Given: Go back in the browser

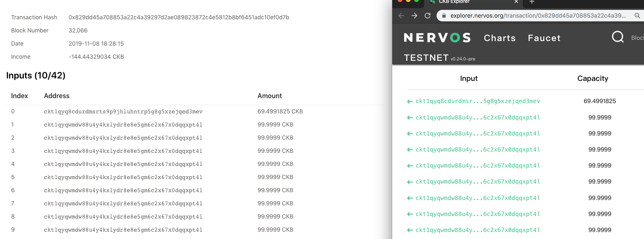Looking at the screenshot, I should pyautogui.click(x=401, y=16).
